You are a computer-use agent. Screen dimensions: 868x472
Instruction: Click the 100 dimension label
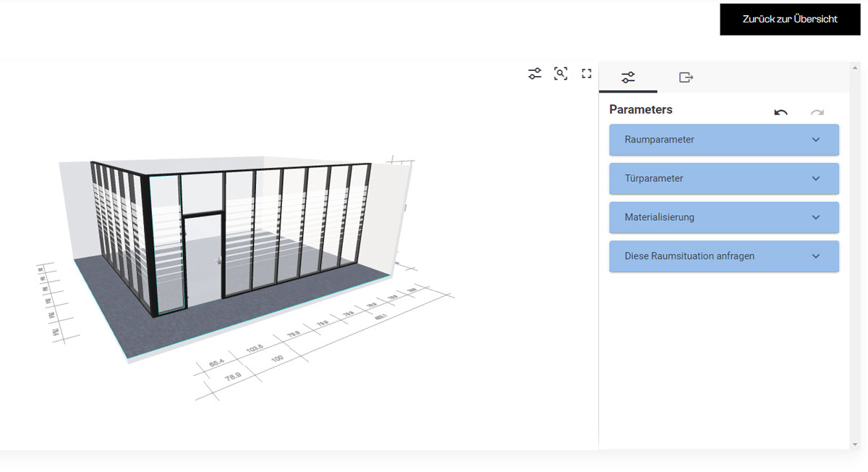tap(276, 359)
